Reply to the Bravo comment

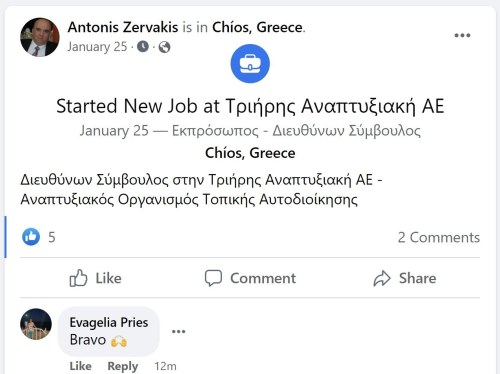tap(123, 366)
